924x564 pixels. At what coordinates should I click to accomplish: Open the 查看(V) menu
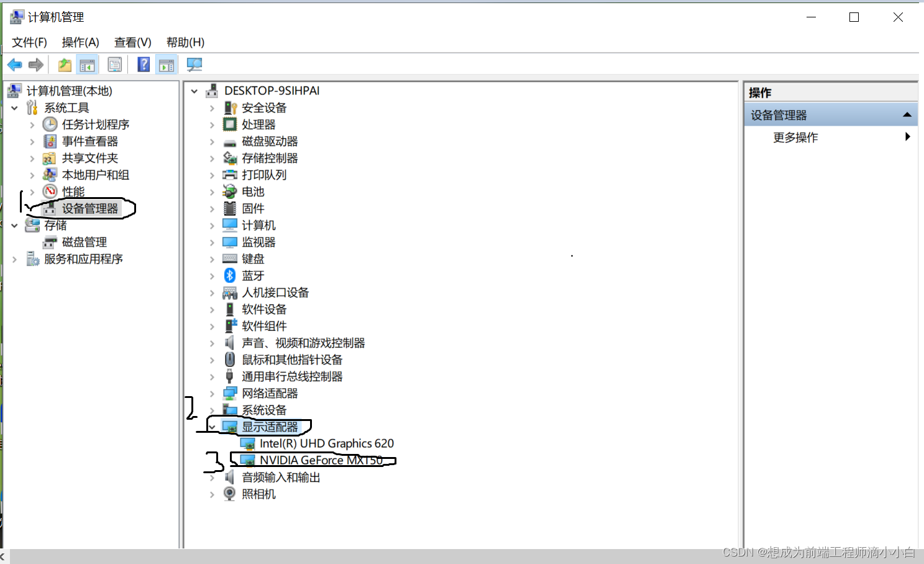coord(132,42)
